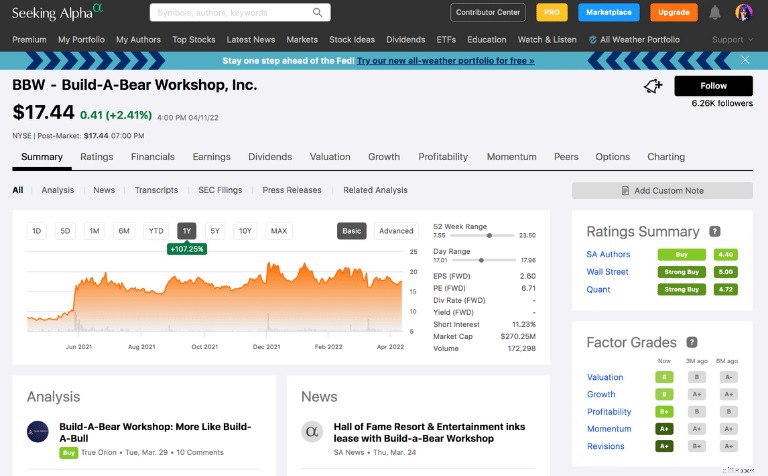Close the all-weather portfolio banner
768x476 pixels.
(745, 60)
